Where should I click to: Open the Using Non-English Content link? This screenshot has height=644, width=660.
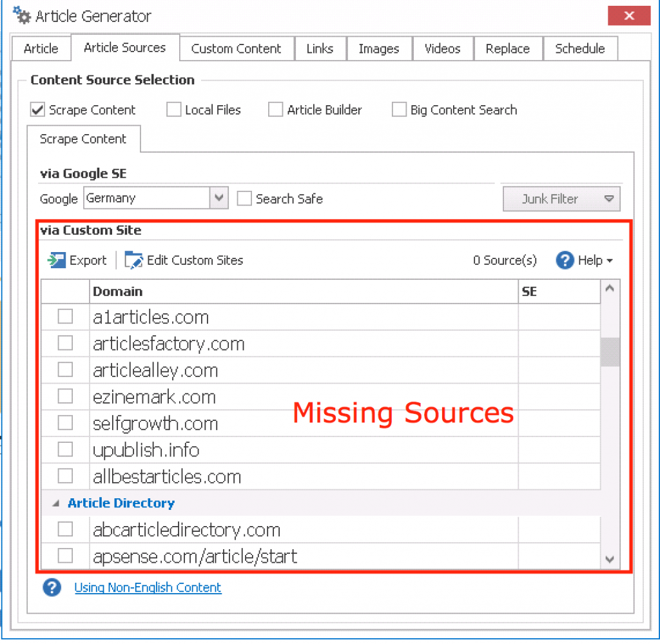point(148,588)
